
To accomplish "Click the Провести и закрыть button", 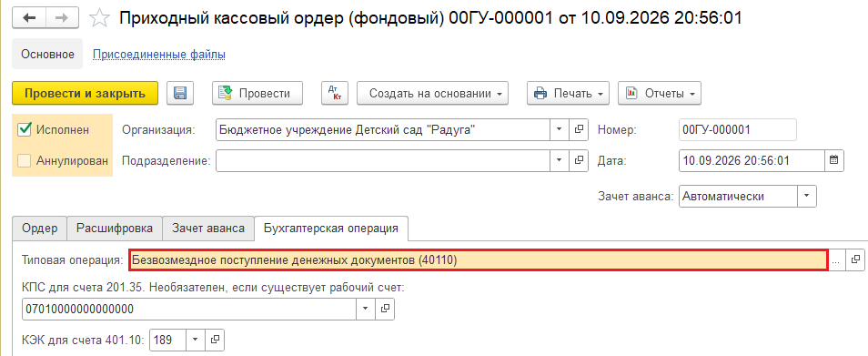I will (x=86, y=93).
